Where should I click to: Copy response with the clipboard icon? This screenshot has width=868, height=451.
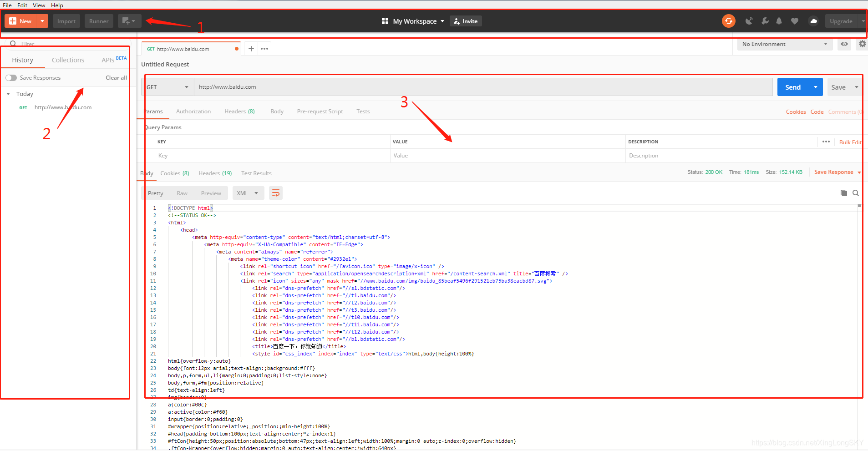click(x=843, y=193)
